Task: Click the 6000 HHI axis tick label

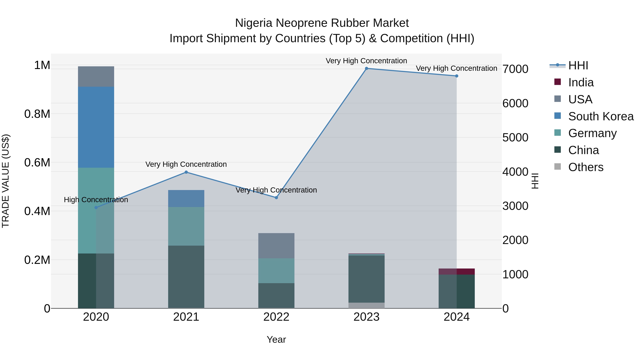Action: (x=516, y=104)
